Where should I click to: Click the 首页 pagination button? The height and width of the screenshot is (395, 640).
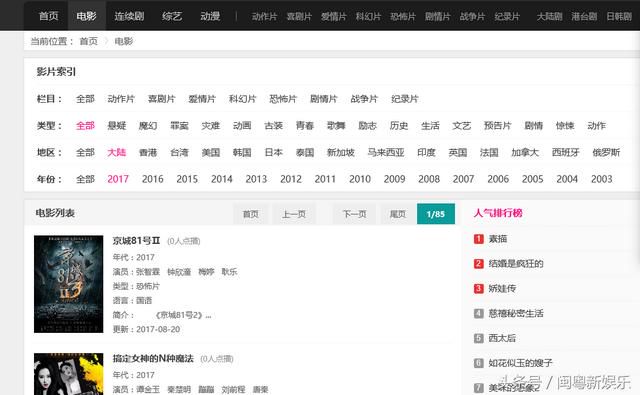pyautogui.click(x=251, y=214)
